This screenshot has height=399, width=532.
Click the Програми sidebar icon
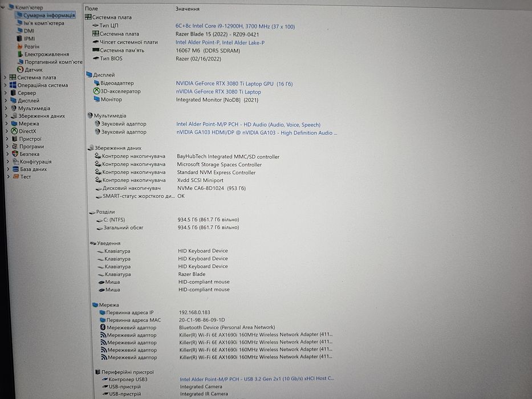coord(15,146)
